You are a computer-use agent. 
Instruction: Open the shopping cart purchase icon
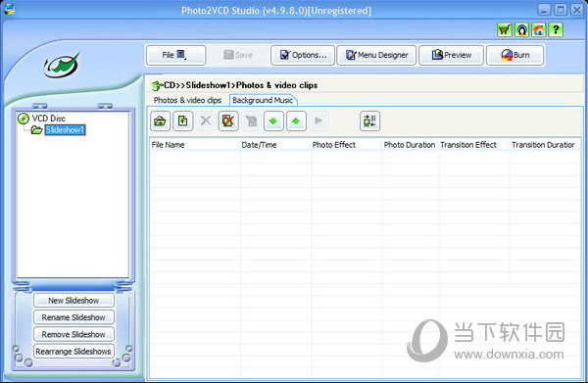(x=505, y=29)
